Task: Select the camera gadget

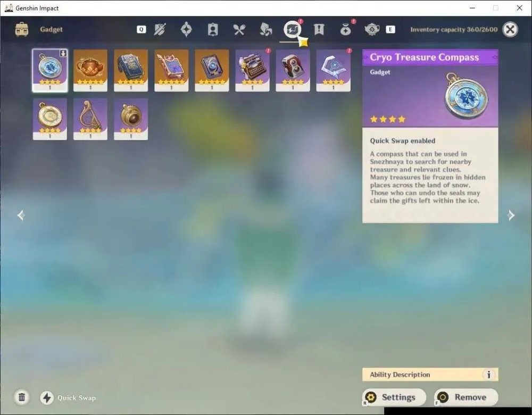Action: tap(293, 70)
